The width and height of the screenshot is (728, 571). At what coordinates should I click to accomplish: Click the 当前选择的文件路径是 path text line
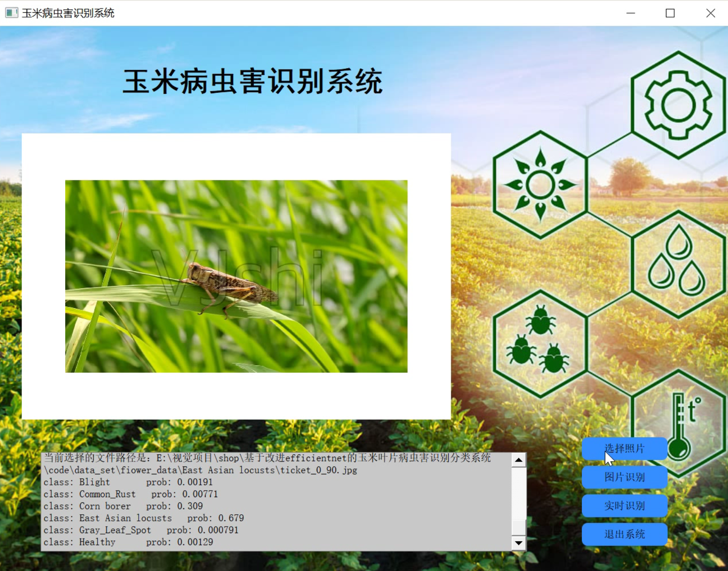pos(267,458)
